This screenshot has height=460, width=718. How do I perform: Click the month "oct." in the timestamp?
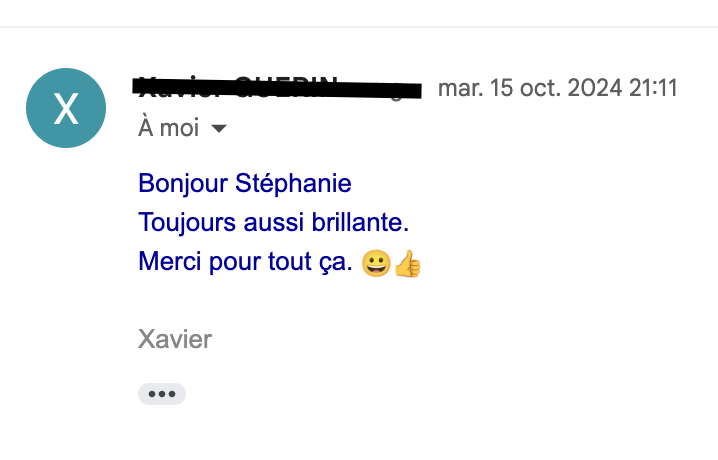[x=540, y=88]
